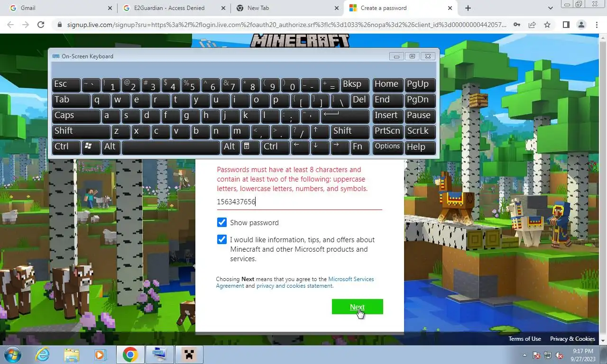Toggle the ScrLk key

(420, 132)
